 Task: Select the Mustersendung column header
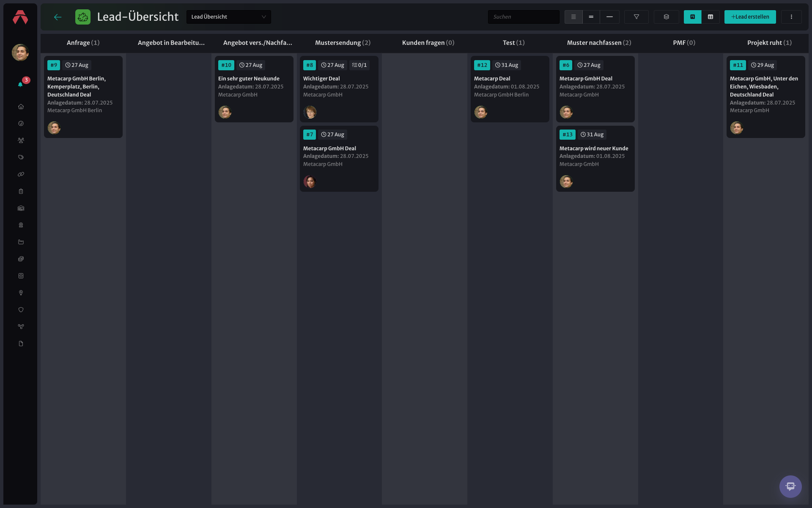pos(343,43)
